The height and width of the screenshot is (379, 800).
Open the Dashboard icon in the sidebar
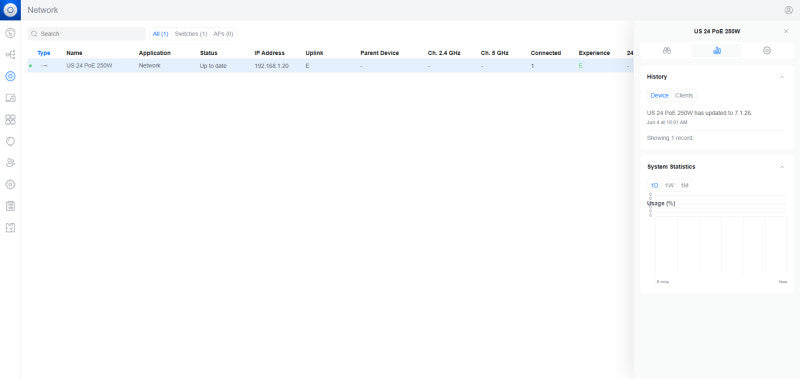10,33
